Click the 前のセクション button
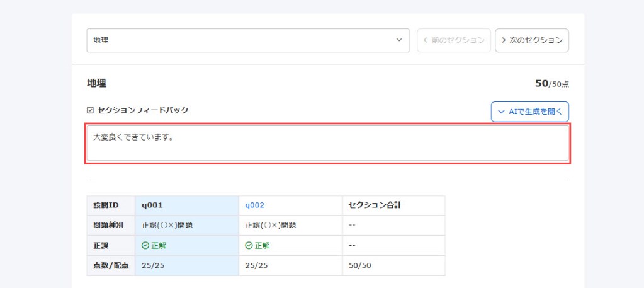Viewport: 644px width, 288px height. click(x=454, y=40)
